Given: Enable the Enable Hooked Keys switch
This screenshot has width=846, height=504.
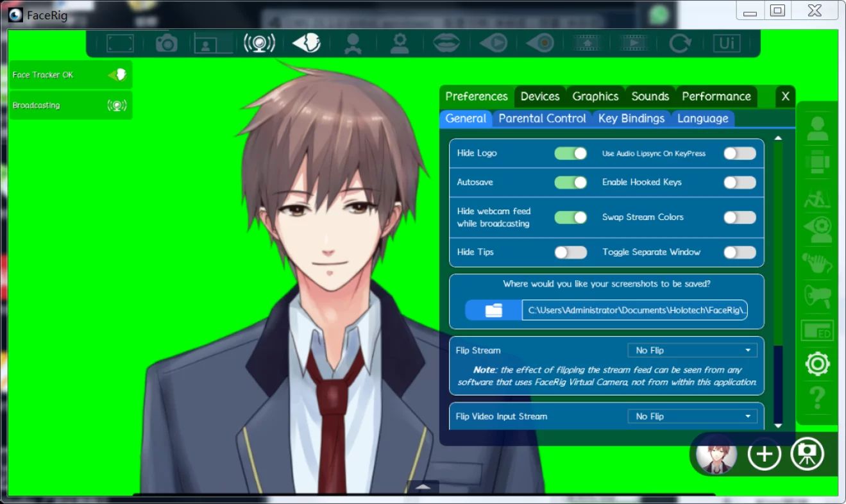Looking at the screenshot, I should [740, 182].
